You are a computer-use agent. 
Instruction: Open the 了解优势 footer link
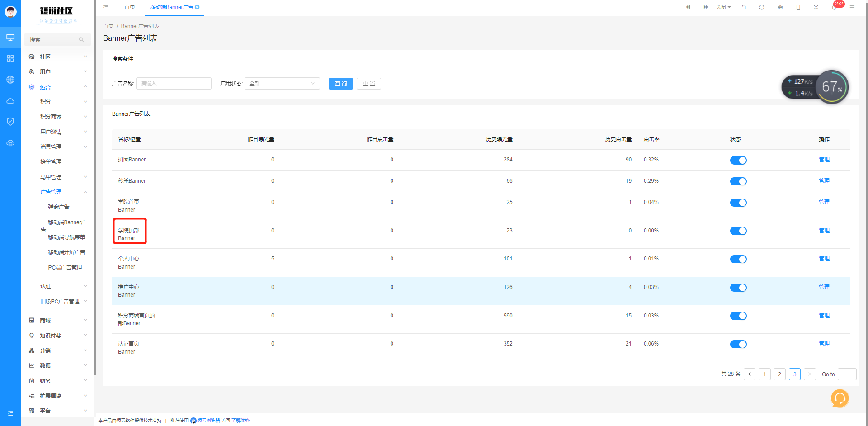(x=240, y=421)
